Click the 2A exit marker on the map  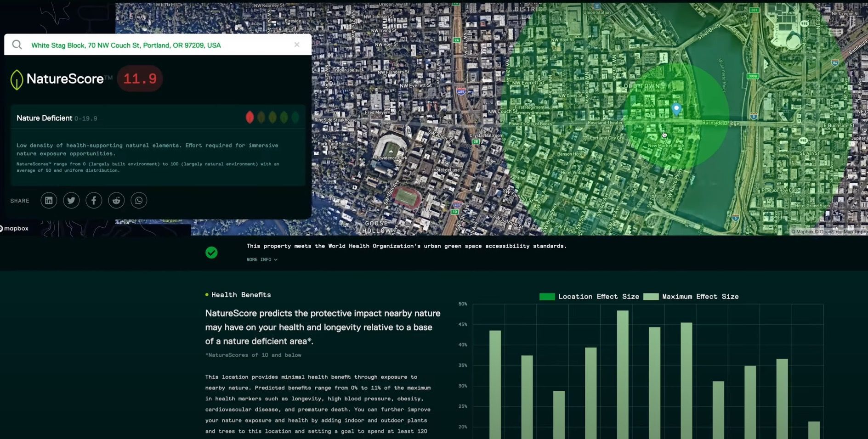point(457,40)
